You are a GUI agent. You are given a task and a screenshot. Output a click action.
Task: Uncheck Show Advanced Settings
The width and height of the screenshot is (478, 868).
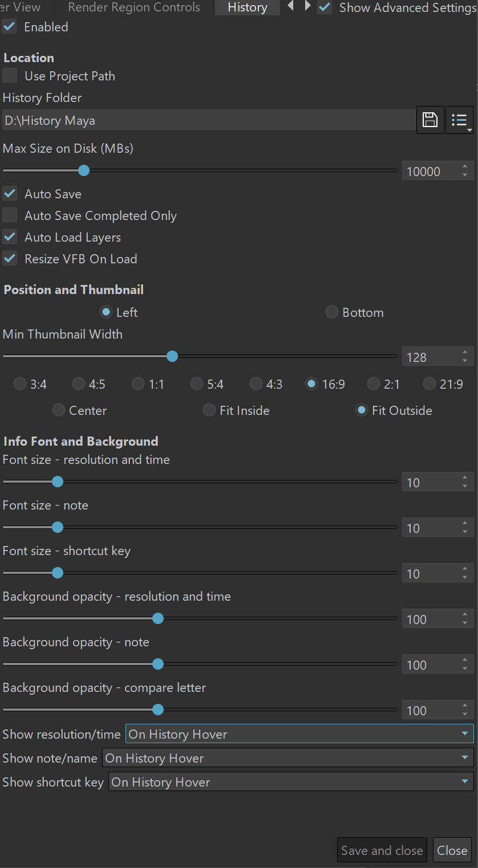(x=325, y=7)
